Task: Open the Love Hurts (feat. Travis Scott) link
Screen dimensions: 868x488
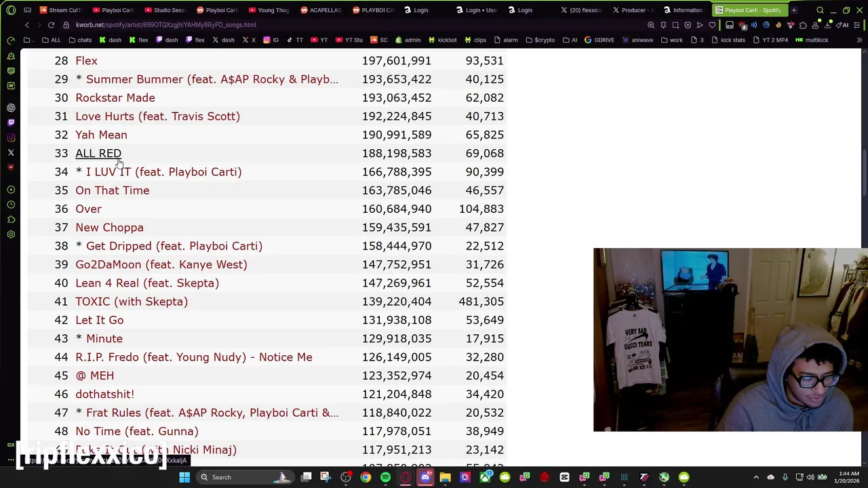Action: 157,116
